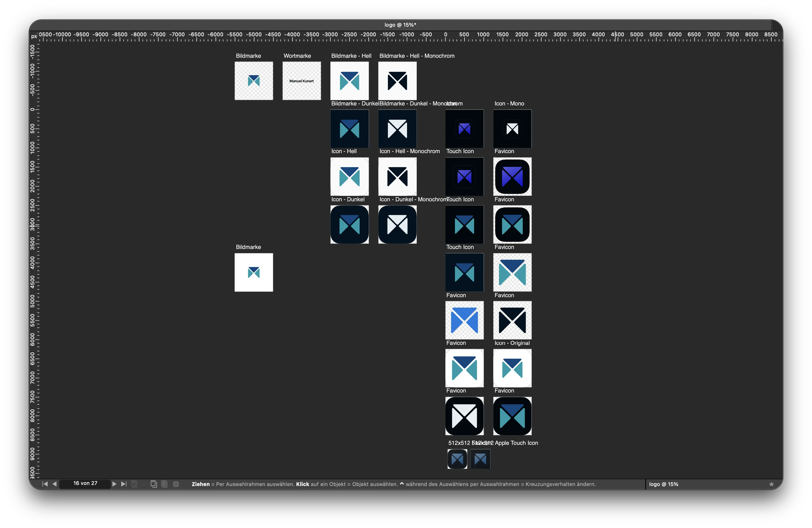Image resolution: width=812 pixels, height=528 pixels.
Task: Select the 'Bildmarke - Hell - Monochrom' artboard
Action: [x=397, y=81]
